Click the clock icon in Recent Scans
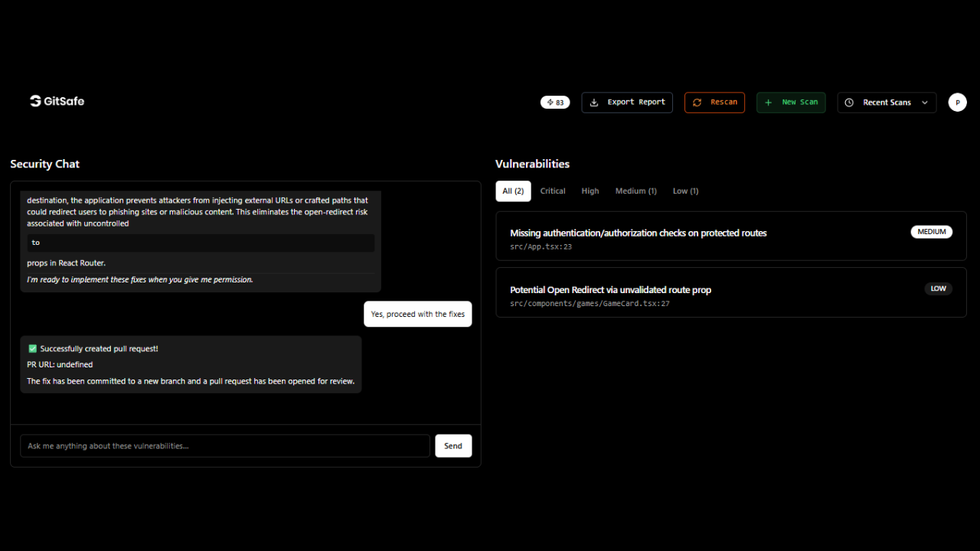The height and width of the screenshot is (551, 980). (x=849, y=102)
